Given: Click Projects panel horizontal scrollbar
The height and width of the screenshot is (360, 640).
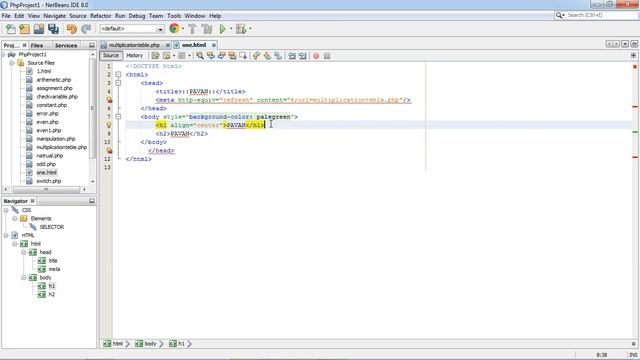Looking at the screenshot, I should [46, 189].
